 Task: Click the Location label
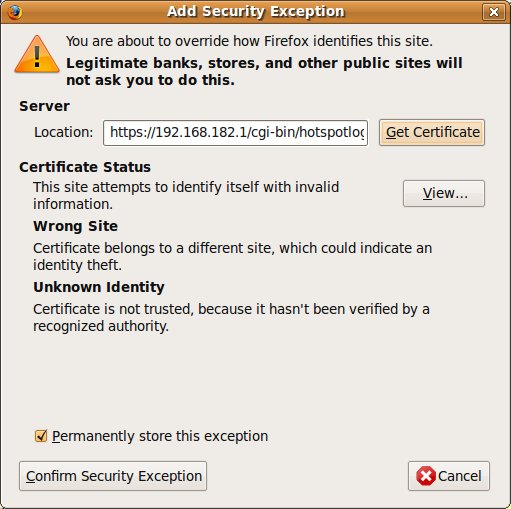click(x=63, y=132)
